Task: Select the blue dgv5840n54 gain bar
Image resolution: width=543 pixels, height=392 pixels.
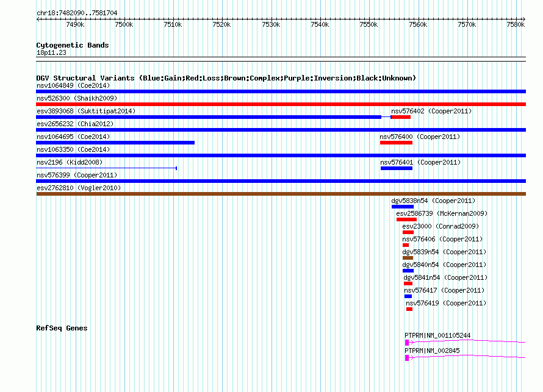Action: 408,271
